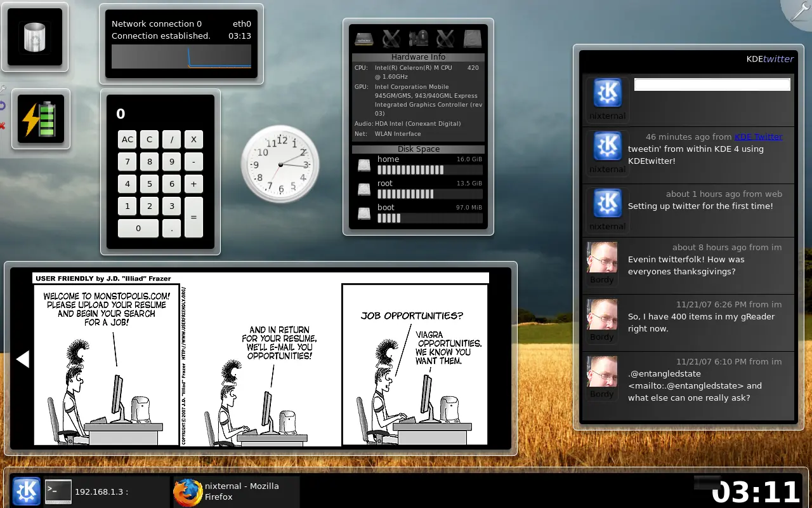The width and height of the screenshot is (812, 508).
Task: Click nixternal avatar on 'tweetin' from within KDE' tweet
Action: click(608, 147)
